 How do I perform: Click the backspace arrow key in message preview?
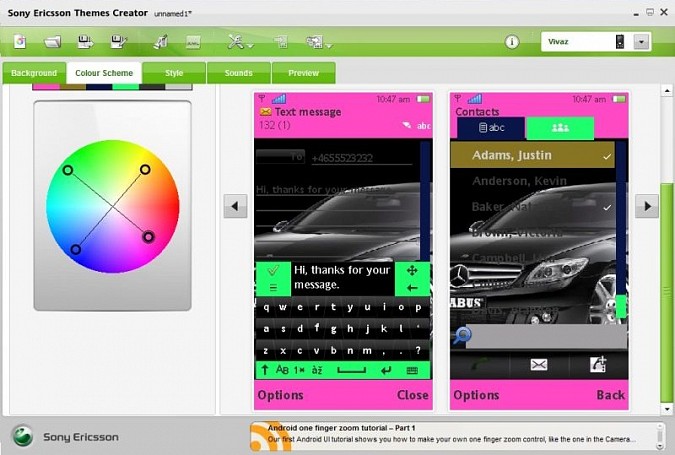[412, 288]
